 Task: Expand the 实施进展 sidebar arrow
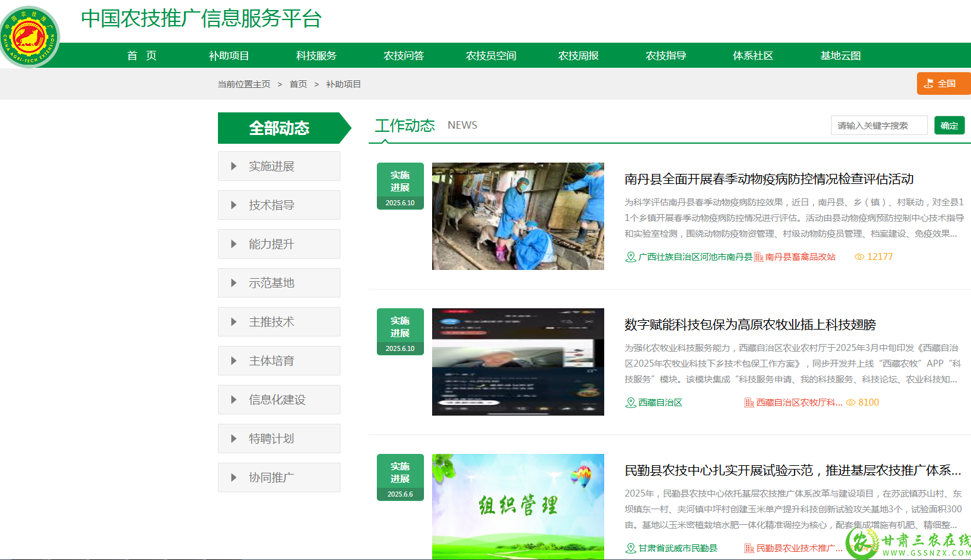(x=234, y=166)
